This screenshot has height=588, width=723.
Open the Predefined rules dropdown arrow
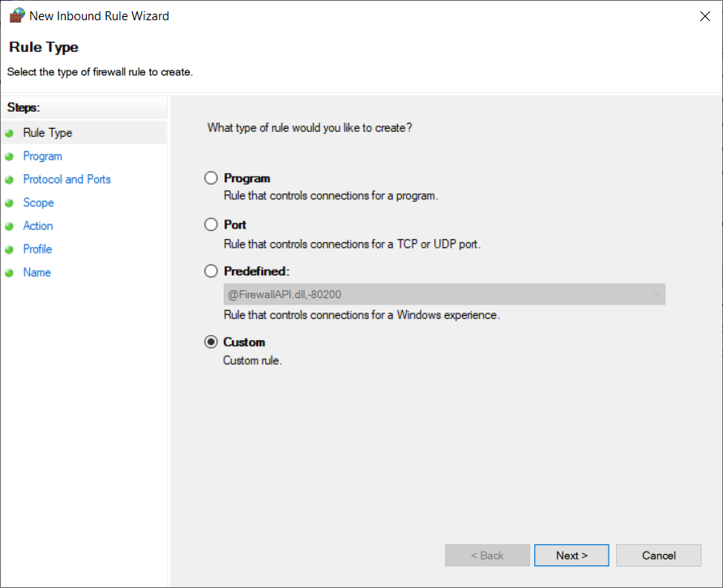coord(656,295)
